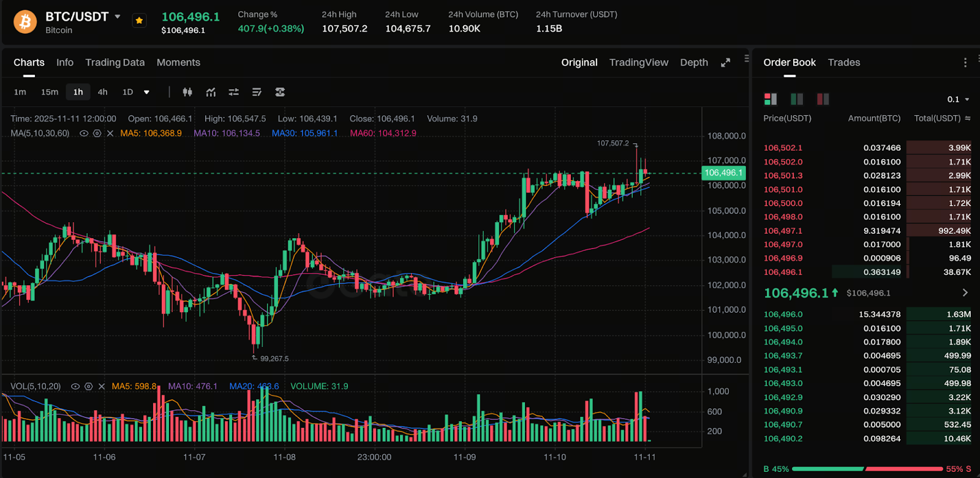Show buy orders only view

coord(796,99)
